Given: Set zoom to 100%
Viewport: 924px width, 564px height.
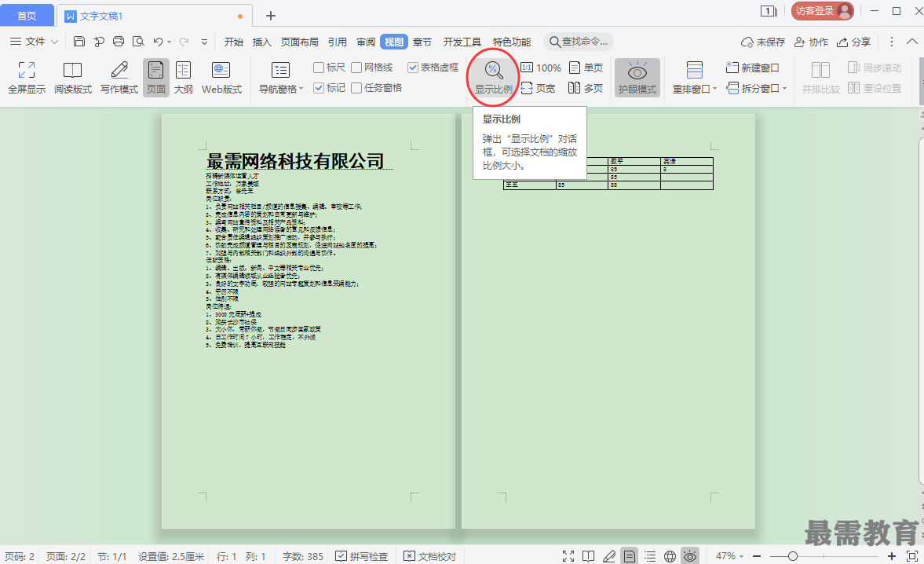Looking at the screenshot, I should [541, 68].
